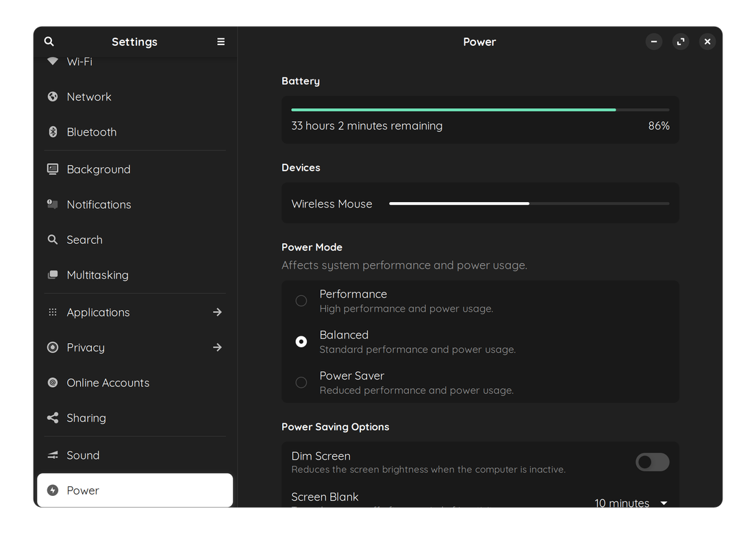Click 'High performance and power usage.' text
This screenshot has height=548, width=756.
407,309
